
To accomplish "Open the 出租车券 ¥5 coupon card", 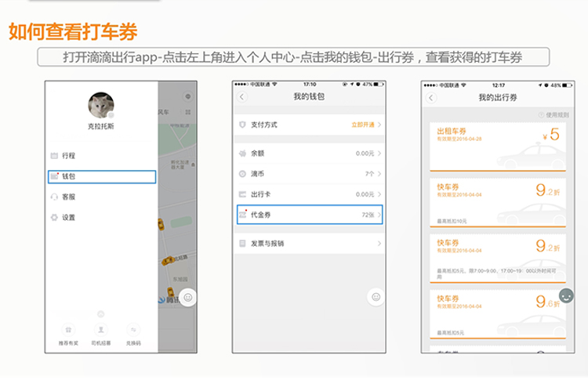I will 498,147.
